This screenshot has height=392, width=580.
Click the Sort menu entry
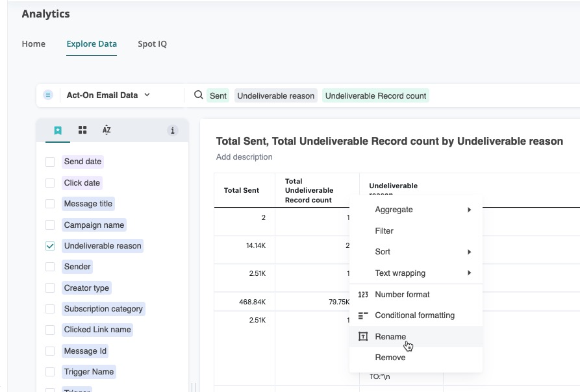416,252
